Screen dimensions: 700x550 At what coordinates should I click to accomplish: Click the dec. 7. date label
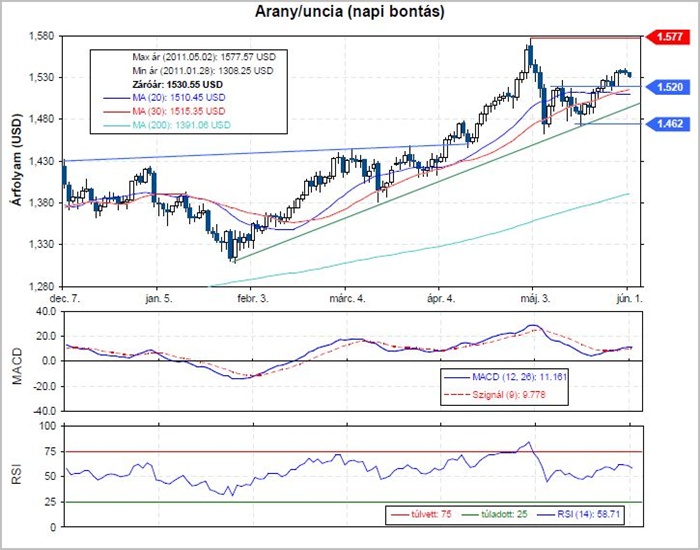click(x=65, y=298)
